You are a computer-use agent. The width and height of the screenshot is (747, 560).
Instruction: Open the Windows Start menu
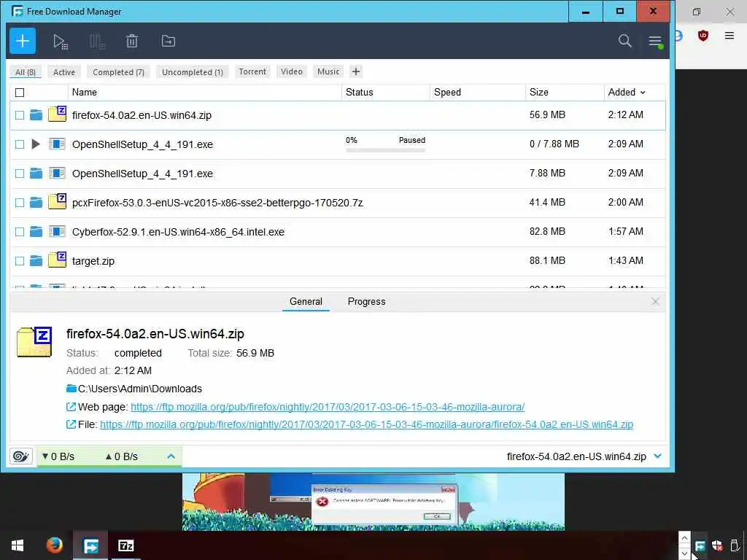(x=18, y=545)
